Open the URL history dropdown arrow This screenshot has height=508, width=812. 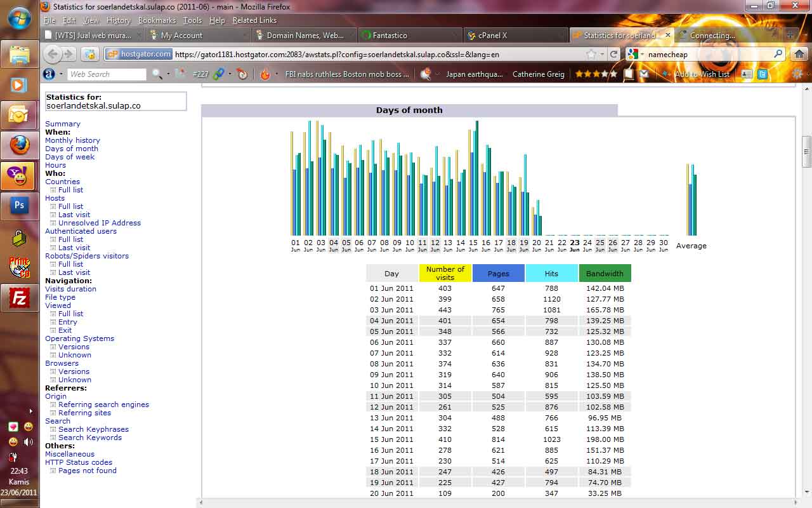[x=603, y=54]
